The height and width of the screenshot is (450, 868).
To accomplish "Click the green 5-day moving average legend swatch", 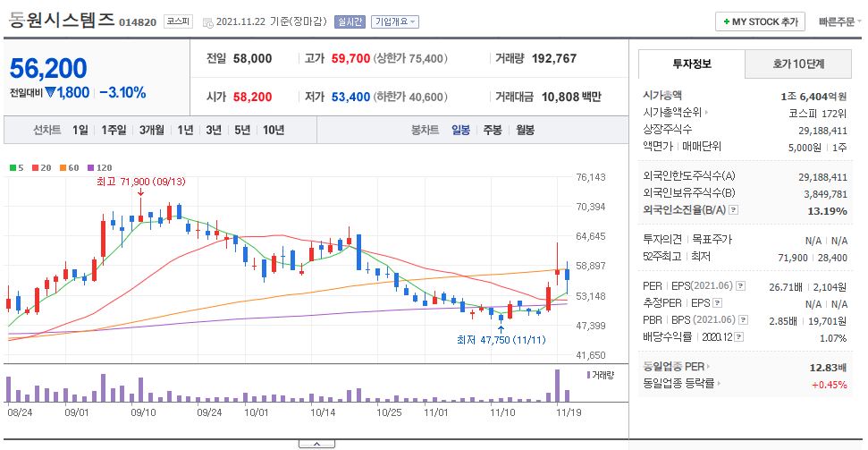I will tap(13, 168).
